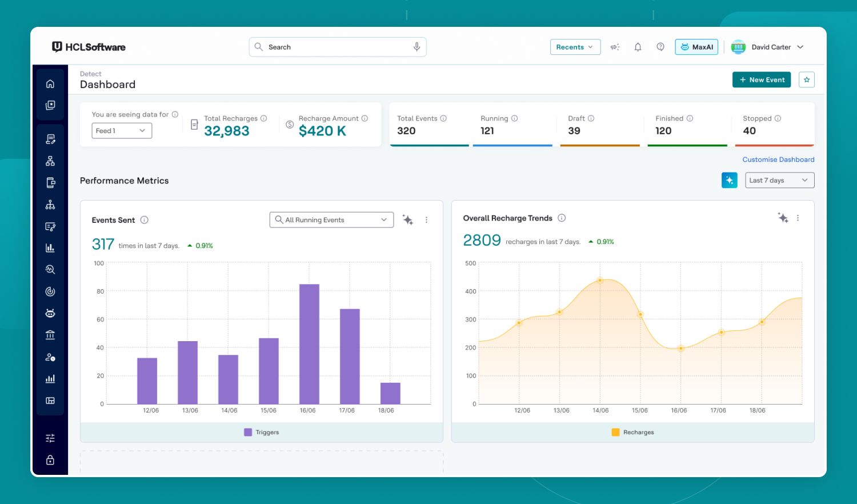Click the info icon next to Overall Recharge Trends
Screen dimensions: 857x504
562,218
